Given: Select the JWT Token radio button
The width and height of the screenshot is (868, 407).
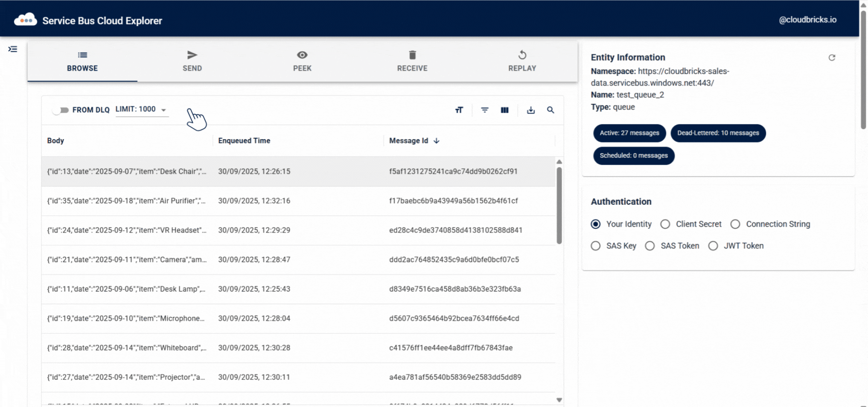Looking at the screenshot, I should pyautogui.click(x=713, y=246).
